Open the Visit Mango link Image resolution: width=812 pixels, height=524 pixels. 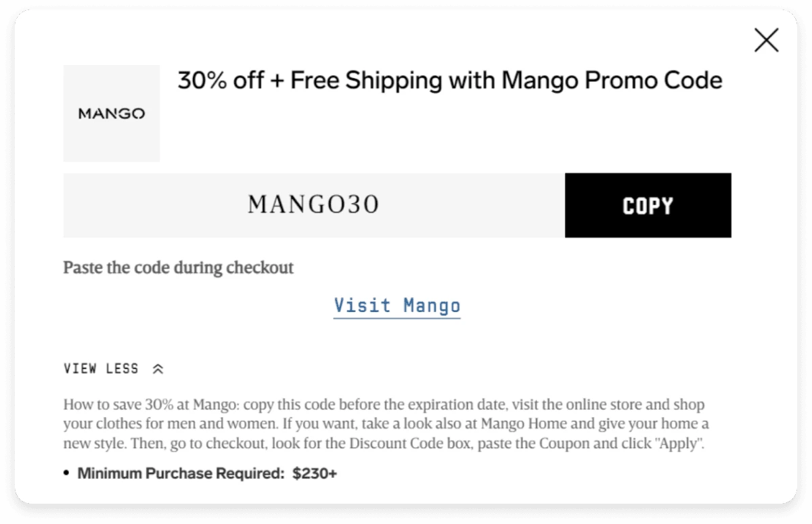pos(397,305)
